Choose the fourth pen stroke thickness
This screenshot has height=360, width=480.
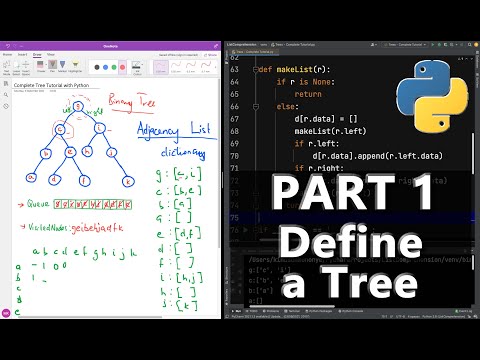pyautogui.click(x=206, y=67)
